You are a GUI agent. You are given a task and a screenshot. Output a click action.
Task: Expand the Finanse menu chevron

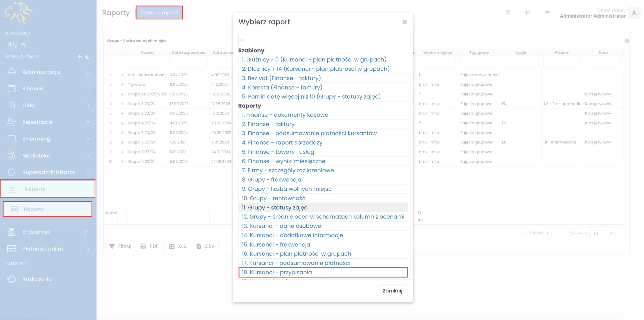(88, 89)
